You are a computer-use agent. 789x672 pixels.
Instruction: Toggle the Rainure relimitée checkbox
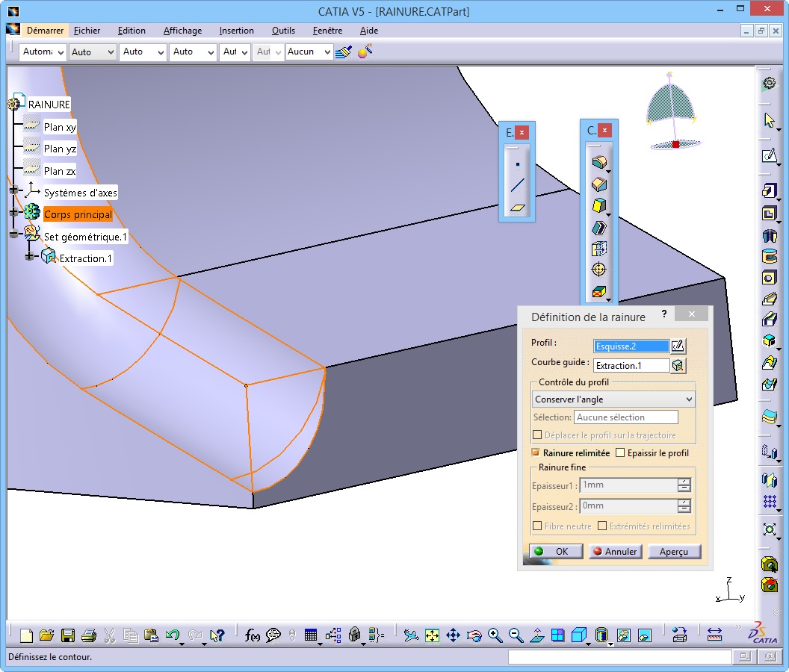point(536,452)
